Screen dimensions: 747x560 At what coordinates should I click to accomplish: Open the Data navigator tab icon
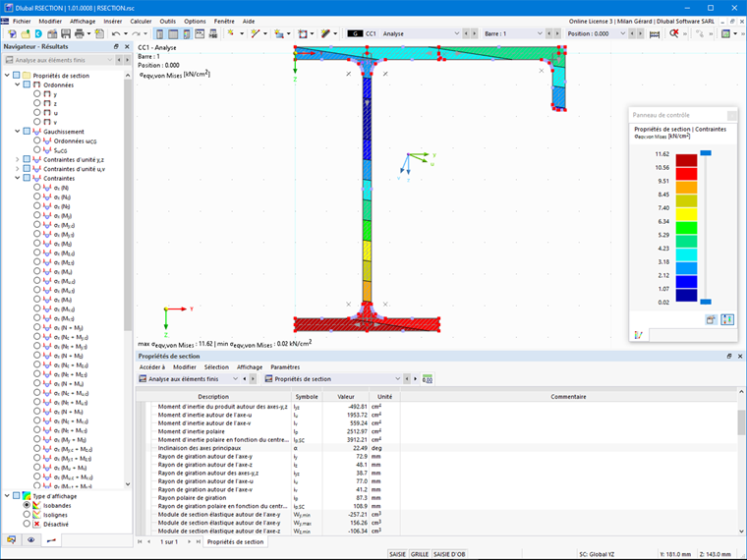(11, 540)
